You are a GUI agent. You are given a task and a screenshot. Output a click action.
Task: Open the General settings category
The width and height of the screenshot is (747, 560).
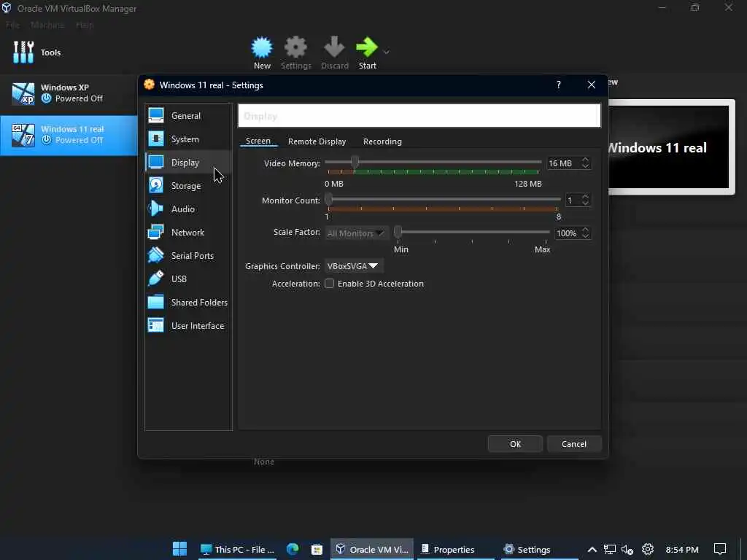[188, 116]
